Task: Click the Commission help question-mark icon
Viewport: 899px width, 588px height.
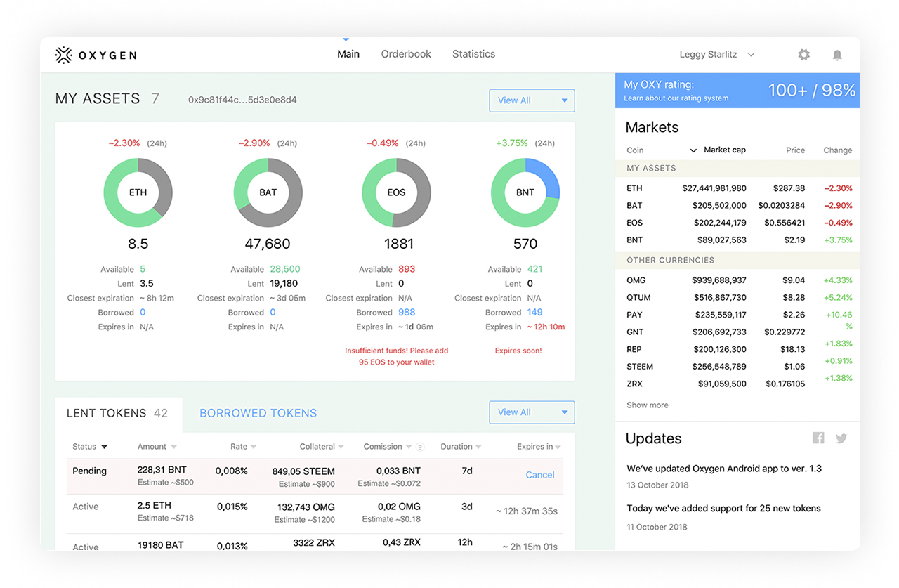Action: 420,447
